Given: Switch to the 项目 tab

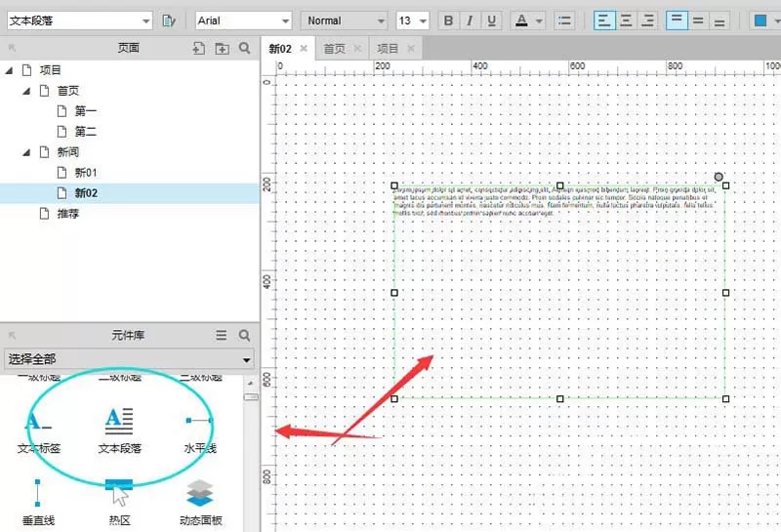Looking at the screenshot, I should (388, 48).
